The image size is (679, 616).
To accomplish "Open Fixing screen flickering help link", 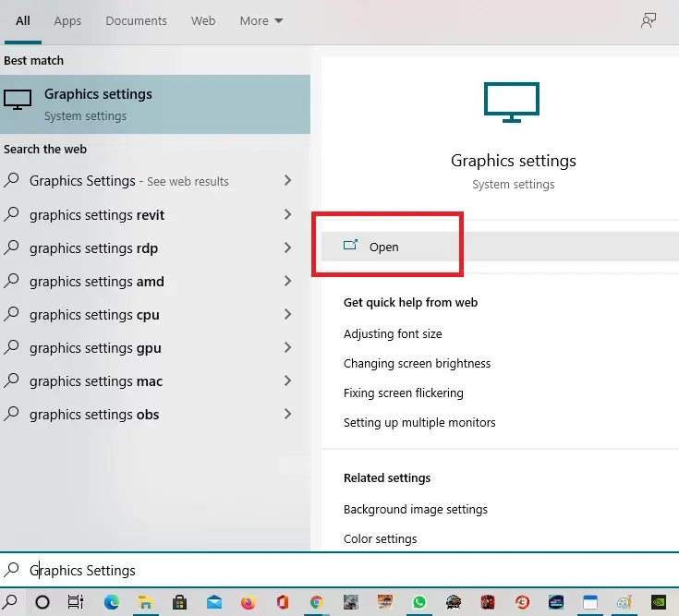I will tap(403, 393).
